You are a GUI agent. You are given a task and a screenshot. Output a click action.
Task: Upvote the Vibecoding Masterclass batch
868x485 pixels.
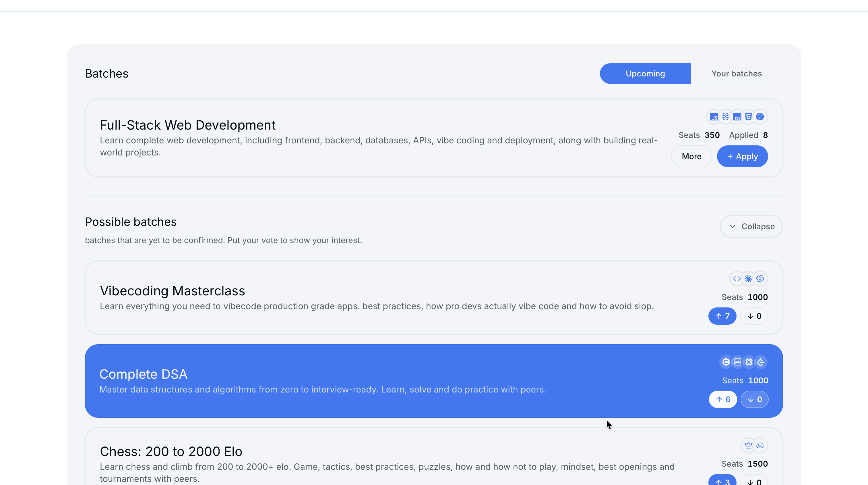(722, 316)
